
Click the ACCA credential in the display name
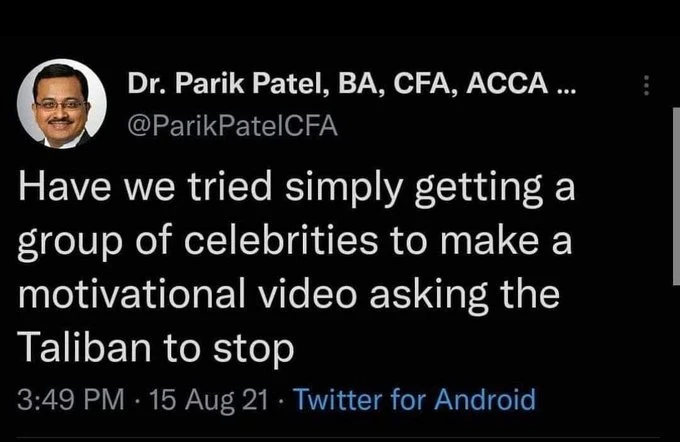[x=513, y=86]
